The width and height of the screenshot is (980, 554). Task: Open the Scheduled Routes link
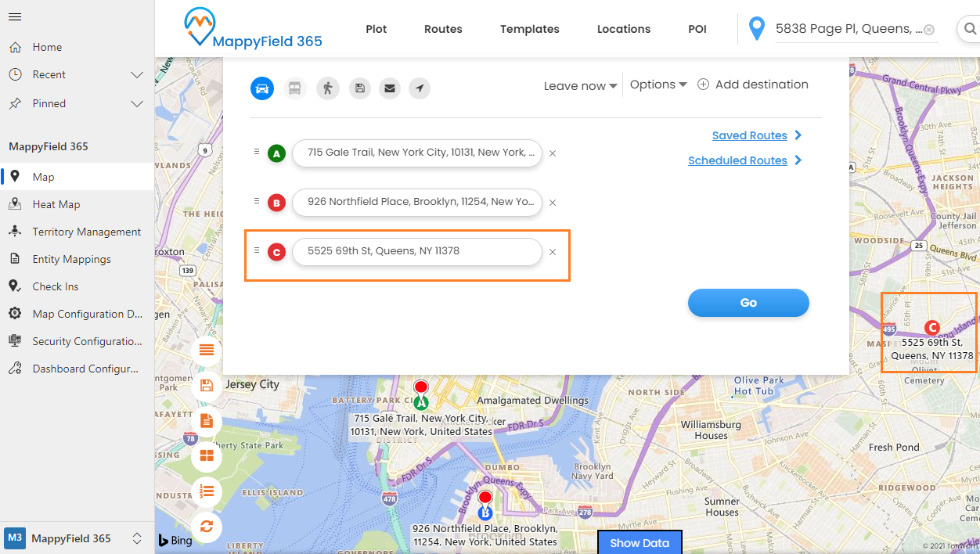click(737, 160)
